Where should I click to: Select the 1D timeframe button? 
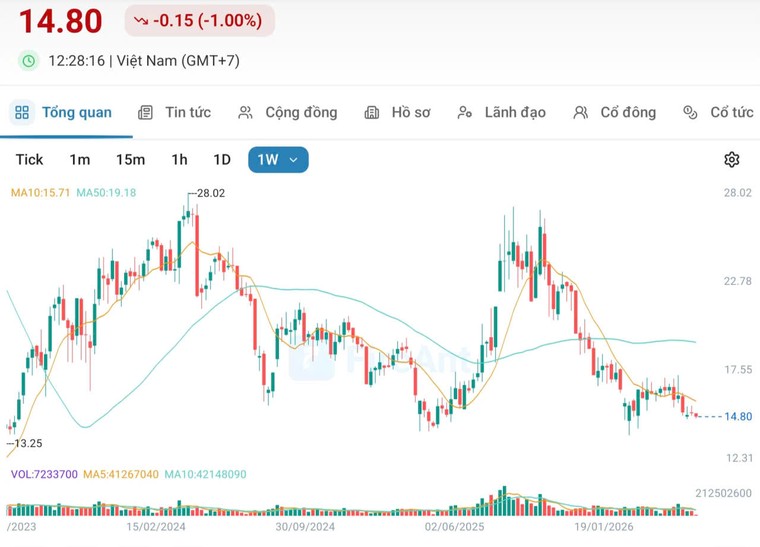click(222, 159)
